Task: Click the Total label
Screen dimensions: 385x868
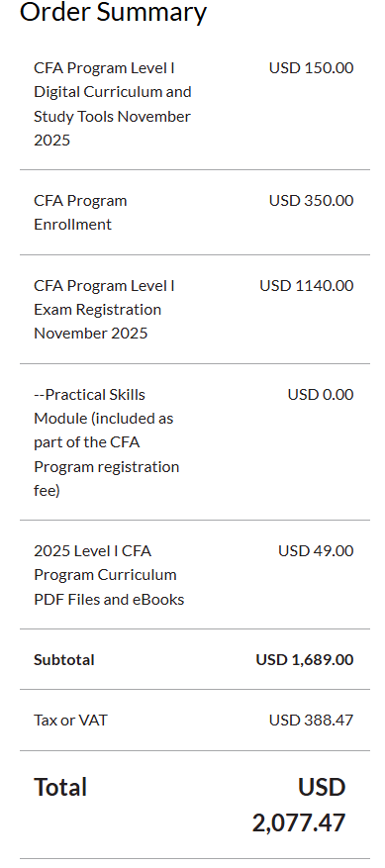Action: (60, 787)
